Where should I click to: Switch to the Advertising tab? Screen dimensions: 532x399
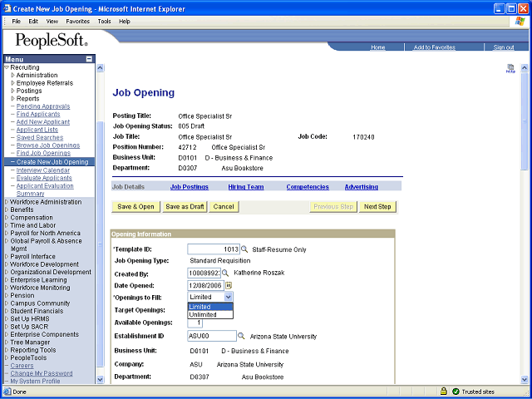pos(362,187)
